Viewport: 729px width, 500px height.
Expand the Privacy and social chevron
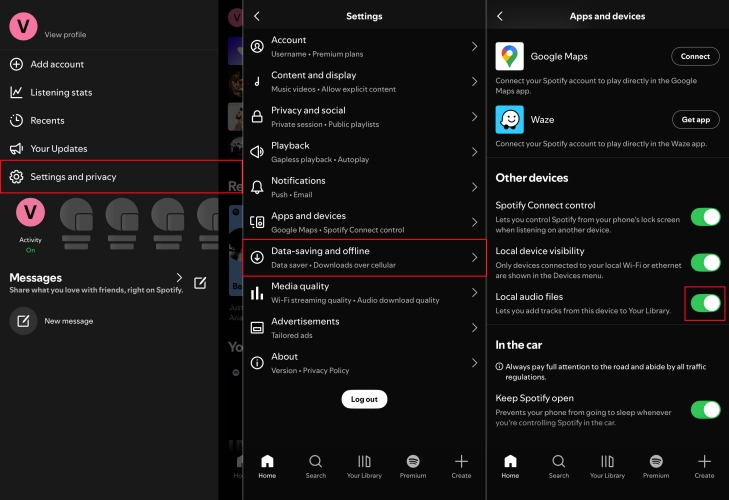[474, 117]
